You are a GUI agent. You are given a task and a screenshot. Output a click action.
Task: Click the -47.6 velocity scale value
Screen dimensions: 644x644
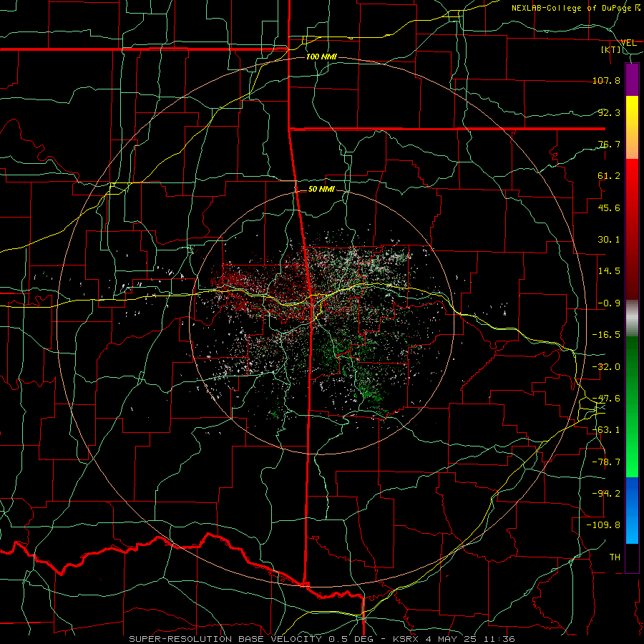click(606, 399)
